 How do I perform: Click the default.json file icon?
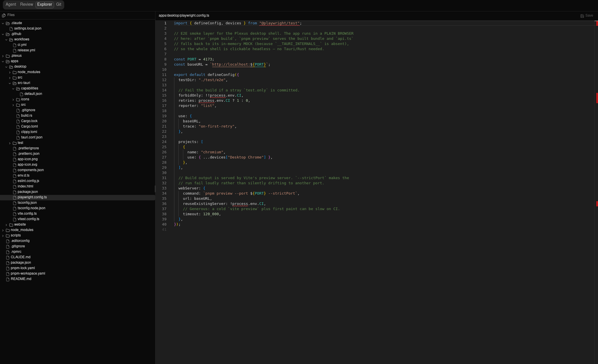click(x=22, y=94)
